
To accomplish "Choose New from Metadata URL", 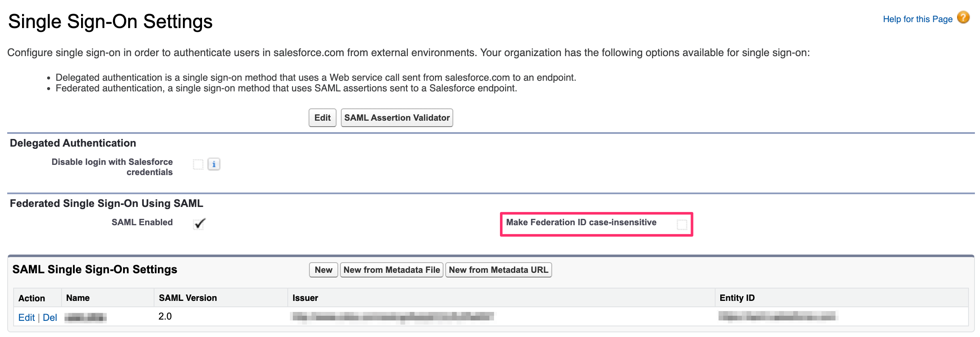I will tap(498, 270).
